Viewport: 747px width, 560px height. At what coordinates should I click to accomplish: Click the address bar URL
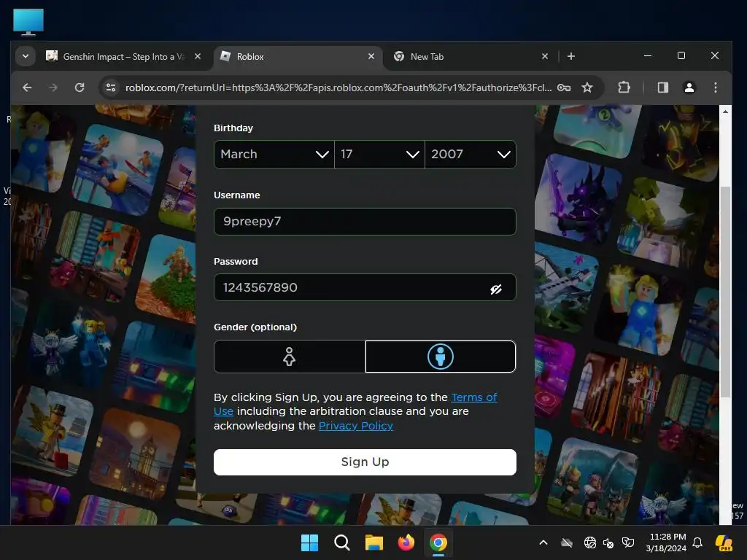(338, 87)
